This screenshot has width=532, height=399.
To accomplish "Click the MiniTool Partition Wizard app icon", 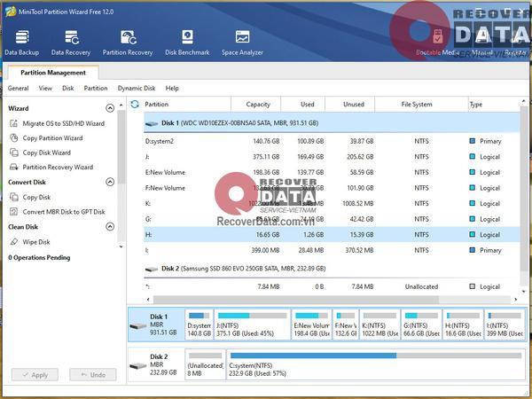I will click(10, 12).
